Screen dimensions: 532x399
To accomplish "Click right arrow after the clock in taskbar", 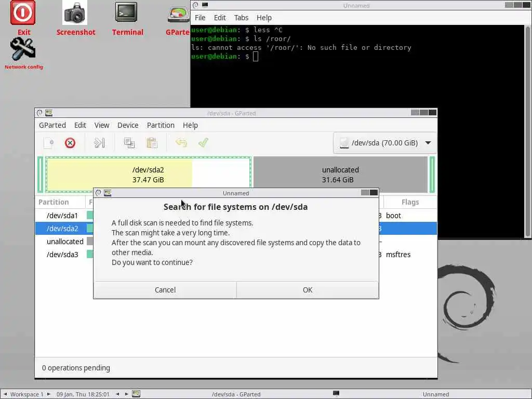I will coord(127,394).
